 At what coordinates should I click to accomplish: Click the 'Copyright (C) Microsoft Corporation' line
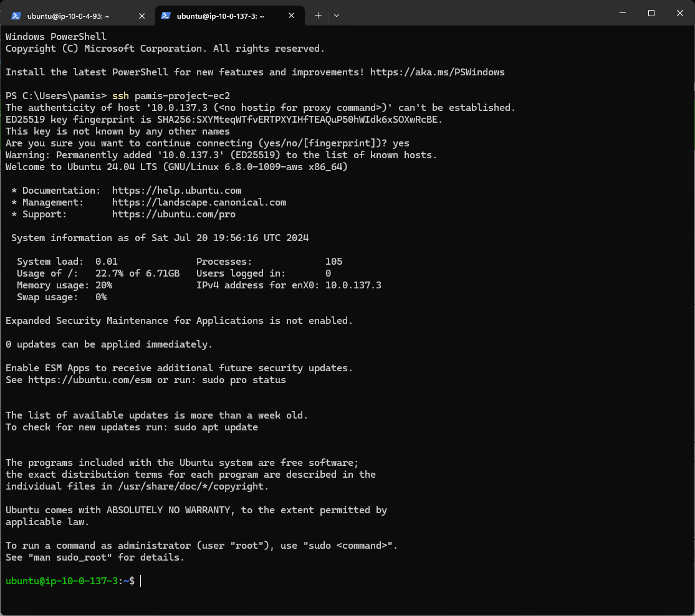[x=165, y=49]
